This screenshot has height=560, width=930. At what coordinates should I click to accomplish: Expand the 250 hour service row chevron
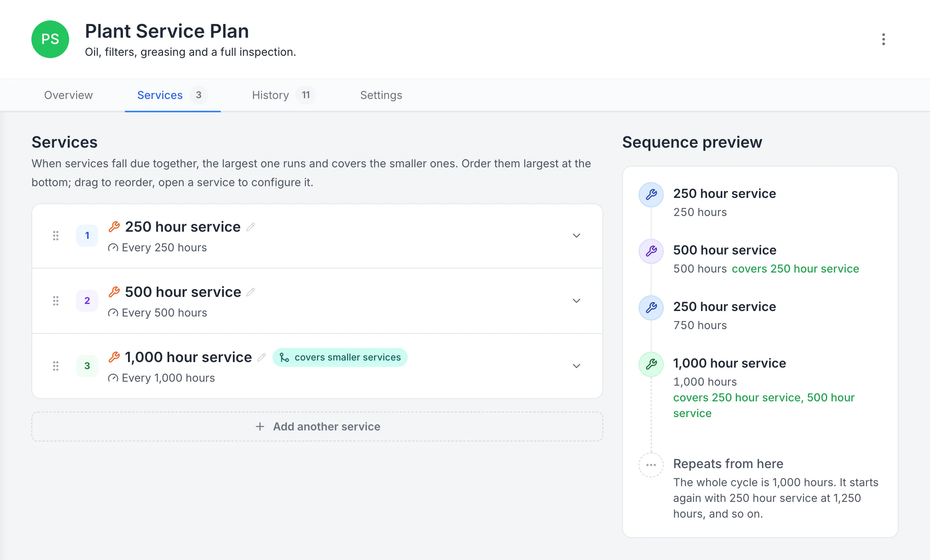577,236
